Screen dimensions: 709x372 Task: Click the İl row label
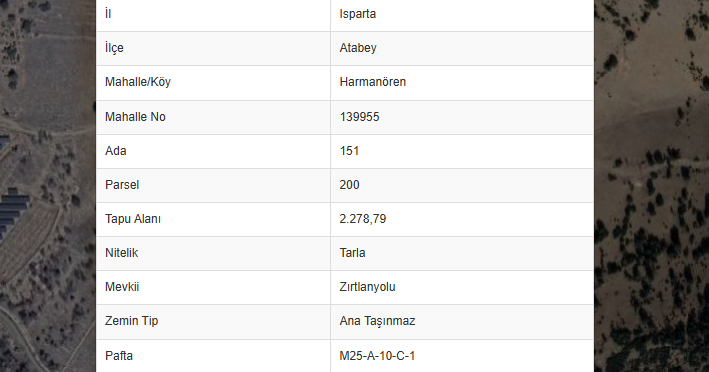[x=108, y=14]
